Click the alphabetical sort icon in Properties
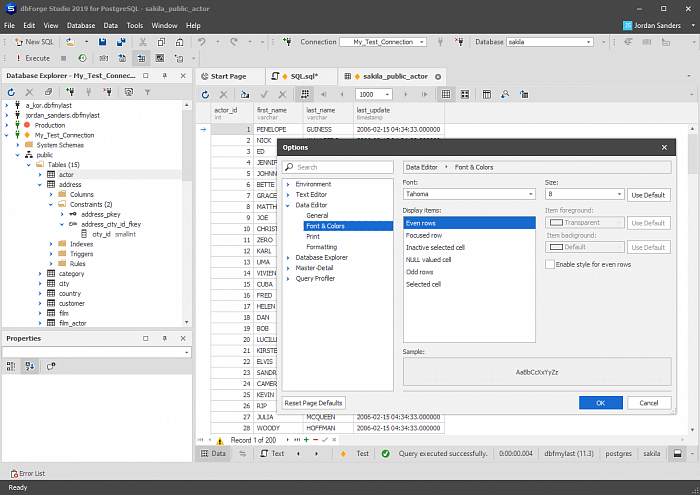This screenshot has width=700, height=495. click(29, 366)
